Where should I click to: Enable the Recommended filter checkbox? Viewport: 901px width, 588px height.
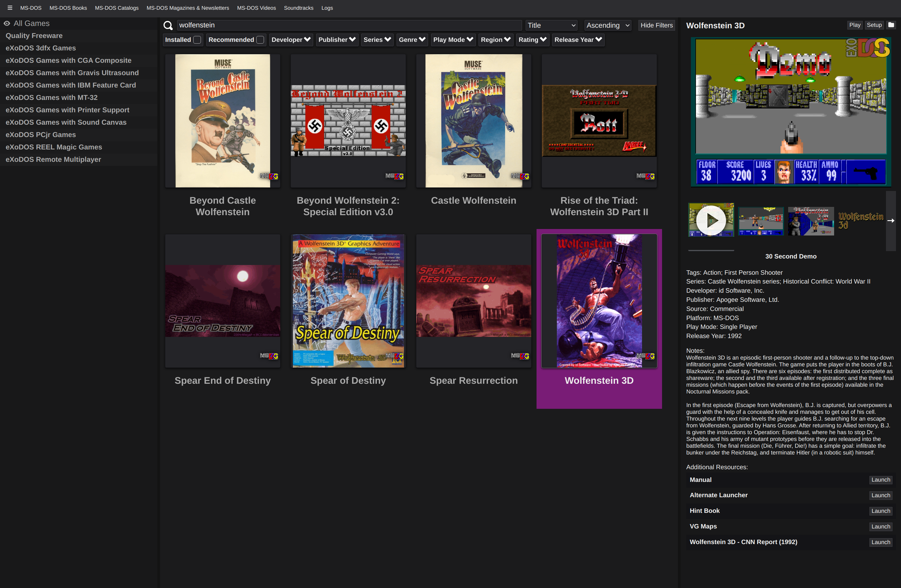[x=260, y=40]
